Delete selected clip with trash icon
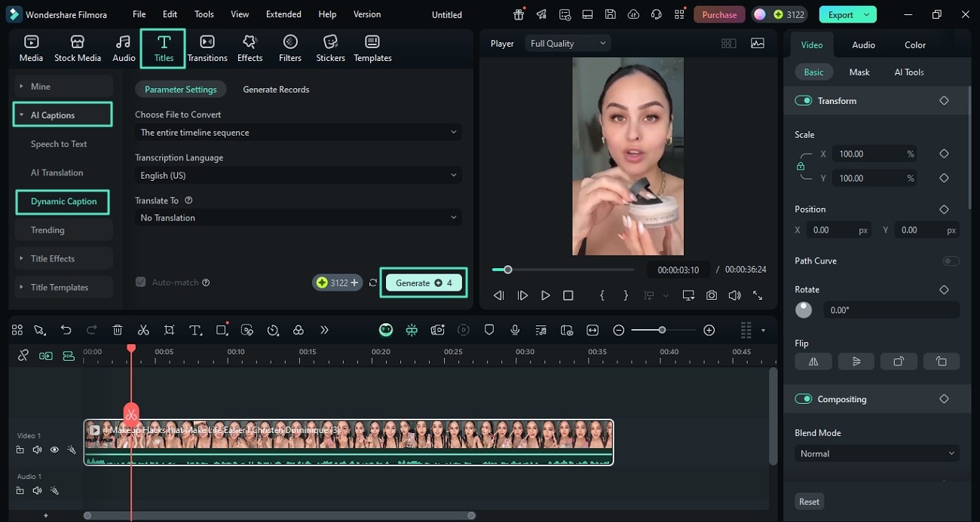Viewport: 980px width, 522px height. coord(118,330)
